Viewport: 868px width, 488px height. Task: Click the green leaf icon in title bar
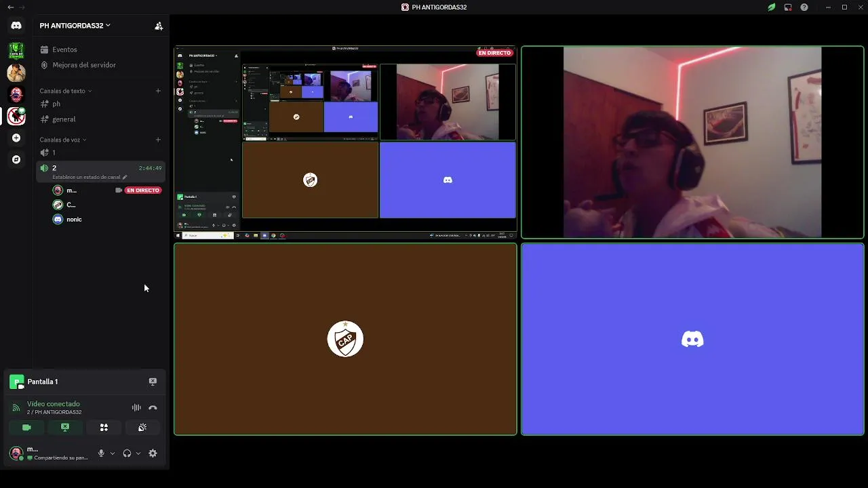(772, 7)
